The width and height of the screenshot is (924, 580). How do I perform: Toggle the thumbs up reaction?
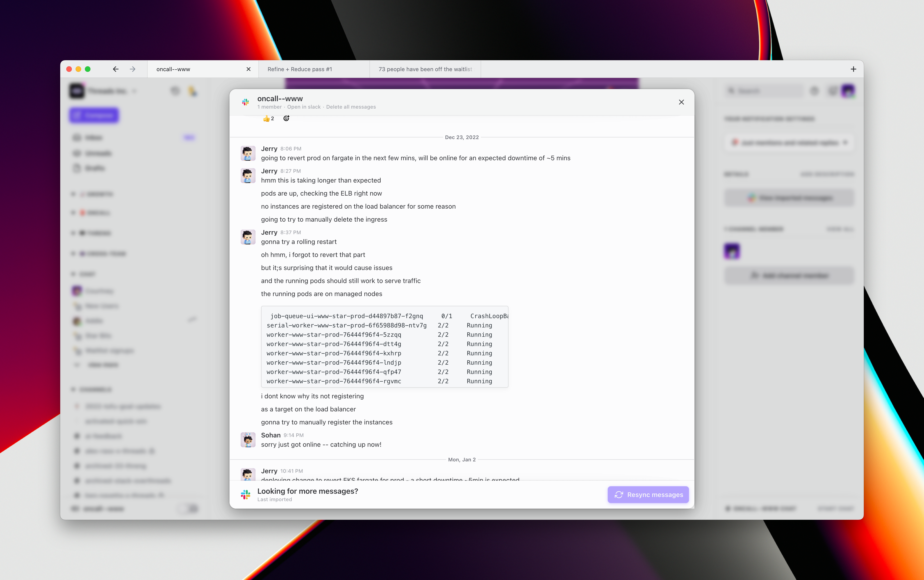[268, 119]
